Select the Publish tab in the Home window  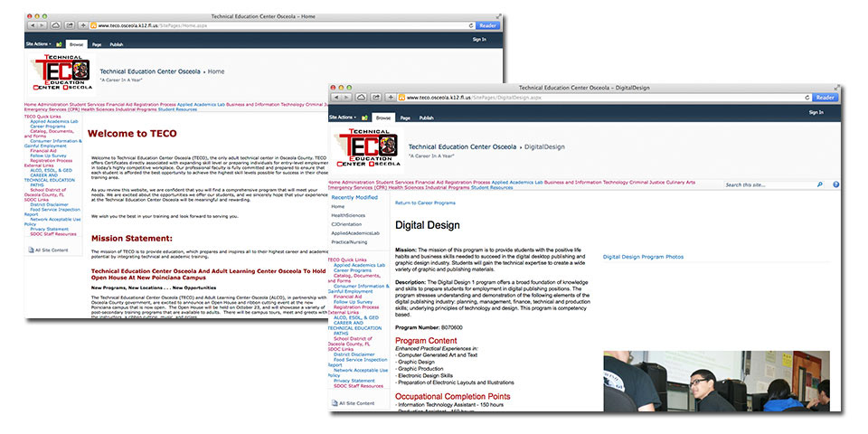[x=117, y=44]
